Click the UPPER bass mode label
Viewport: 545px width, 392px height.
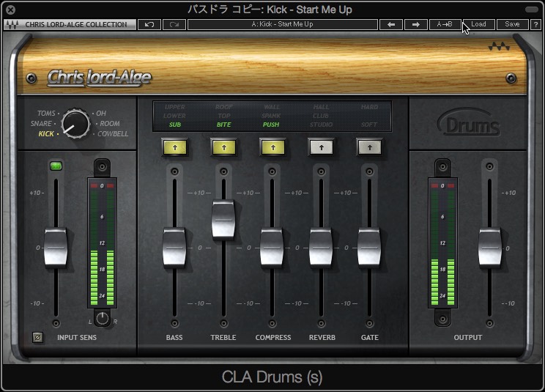175,107
